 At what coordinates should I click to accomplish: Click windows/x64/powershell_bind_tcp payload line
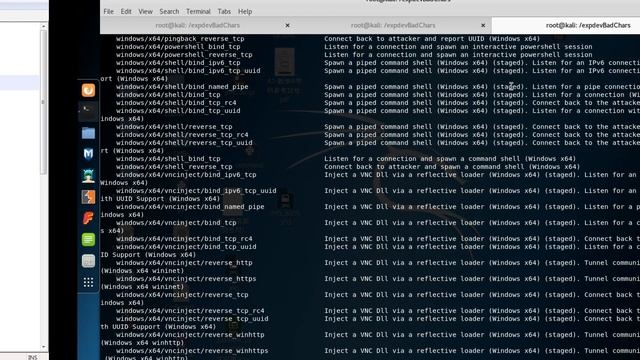178,47
